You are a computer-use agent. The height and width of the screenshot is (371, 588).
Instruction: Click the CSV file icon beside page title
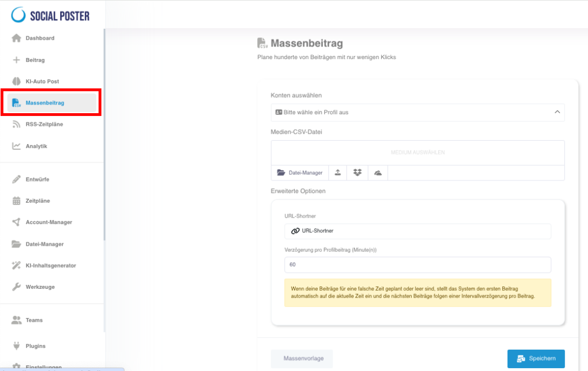click(262, 43)
